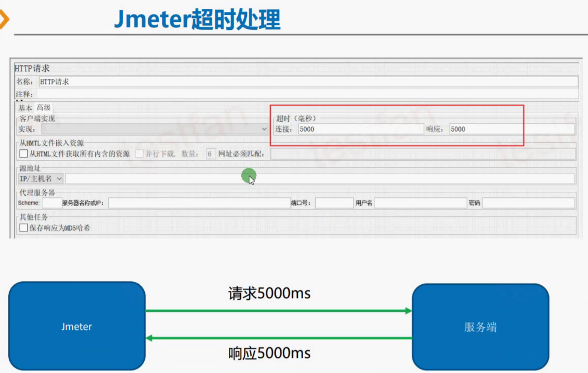Click the 网址必须匹配 input field
Viewport: 588px width, 373px height.
click(423, 154)
